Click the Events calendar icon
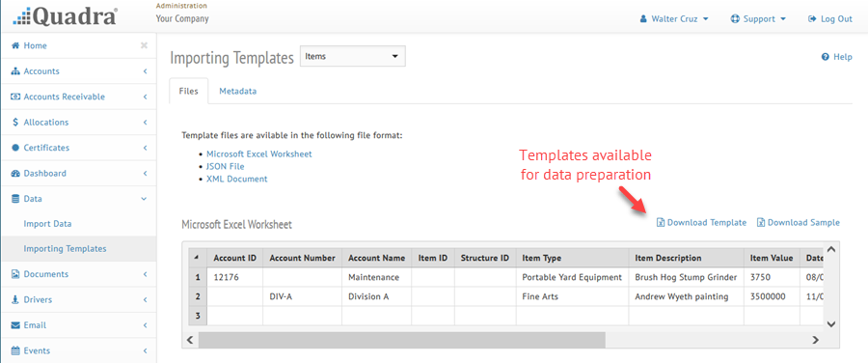Image resolution: width=868 pixels, height=363 pixels. 15,350
